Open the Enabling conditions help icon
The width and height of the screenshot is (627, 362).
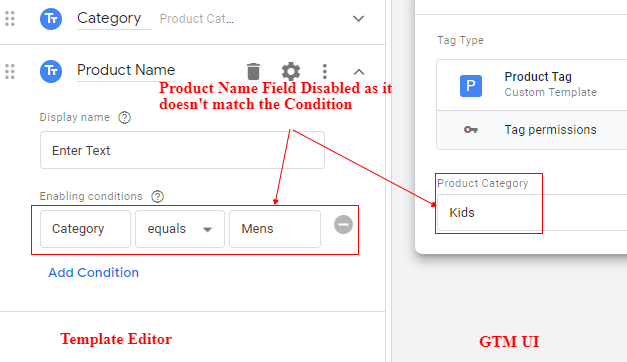[x=158, y=196]
